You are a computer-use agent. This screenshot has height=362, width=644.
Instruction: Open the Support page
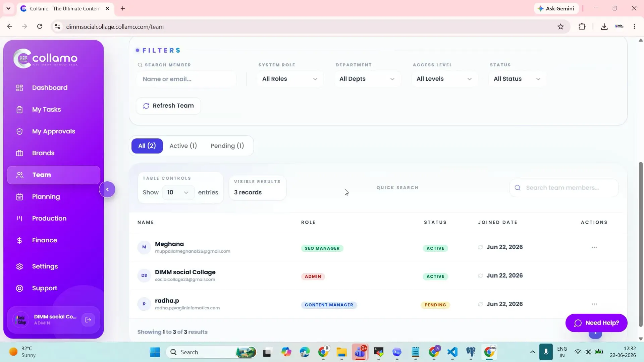[x=54, y=288]
